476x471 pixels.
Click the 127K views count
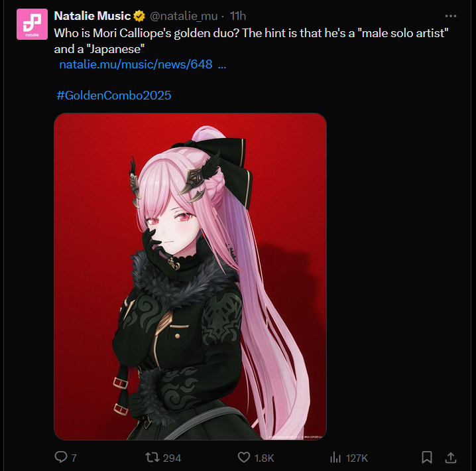point(357,458)
